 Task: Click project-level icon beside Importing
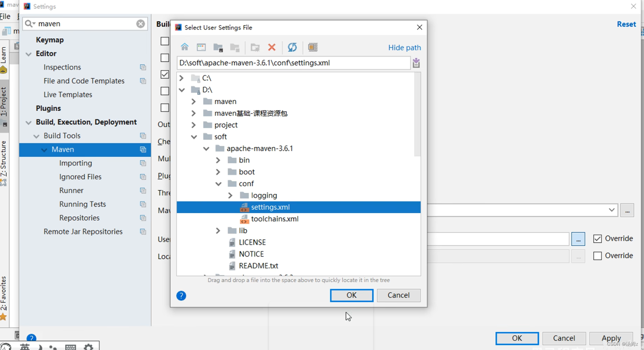click(x=143, y=163)
